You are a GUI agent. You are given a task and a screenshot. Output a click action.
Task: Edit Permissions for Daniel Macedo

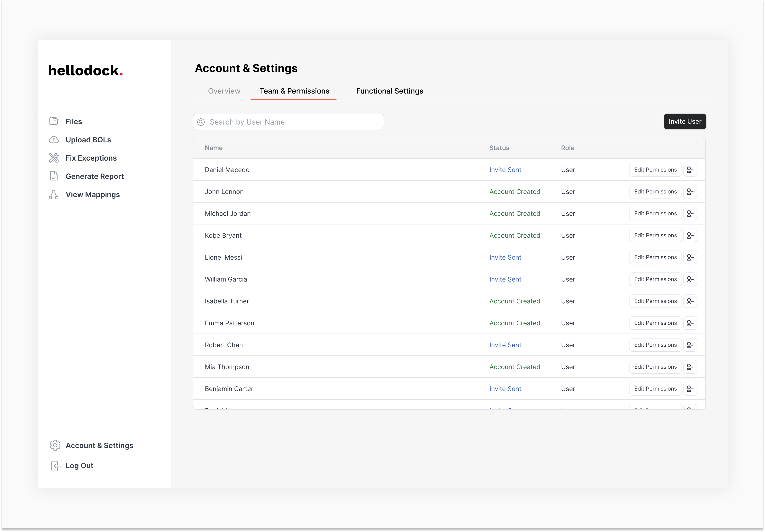click(x=655, y=170)
